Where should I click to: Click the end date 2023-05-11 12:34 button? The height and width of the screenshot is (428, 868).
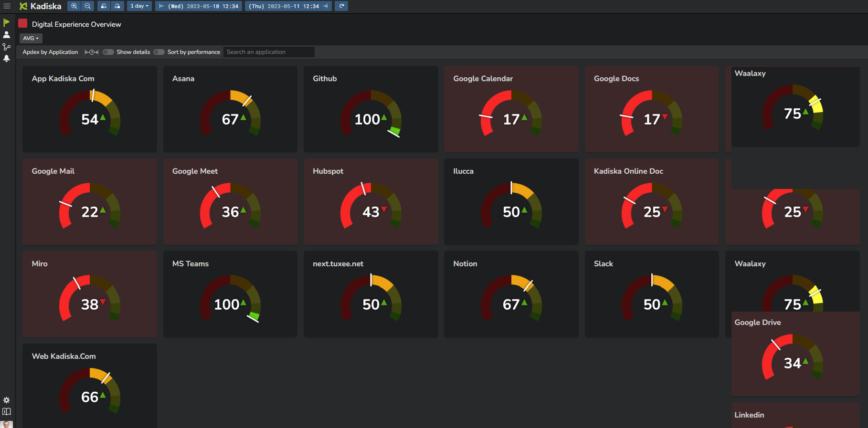[x=288, y=6]
